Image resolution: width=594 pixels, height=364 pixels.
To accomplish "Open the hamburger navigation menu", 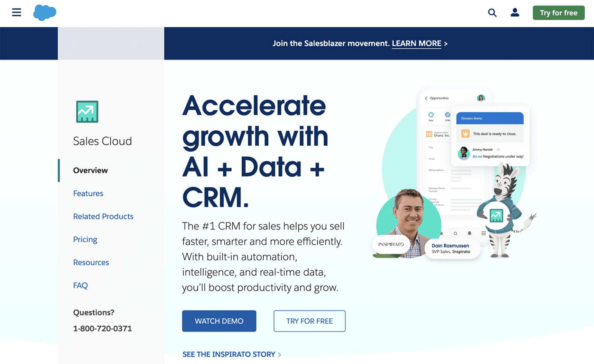I will coord(16,12).
